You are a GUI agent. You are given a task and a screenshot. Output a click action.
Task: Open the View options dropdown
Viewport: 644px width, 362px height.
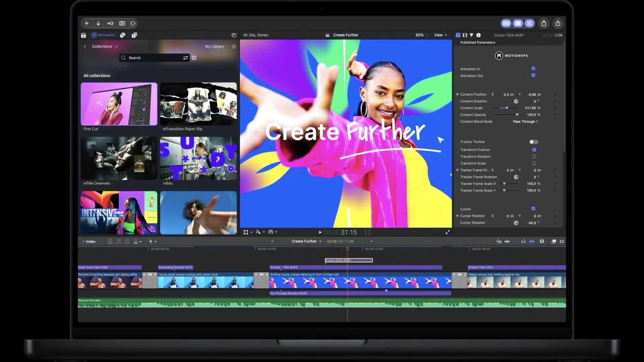440,35
